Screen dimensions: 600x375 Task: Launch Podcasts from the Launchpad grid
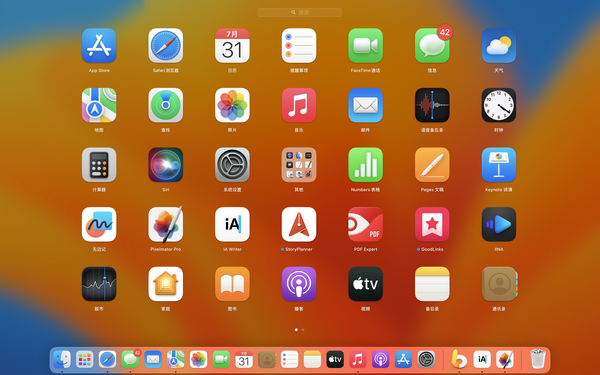click(298, 284)
